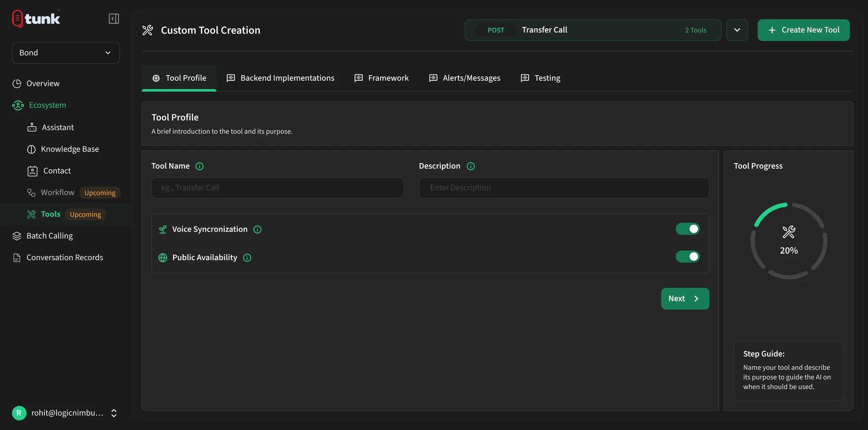Click the Tool Name info icon
Viewport: 868px width, 430px height.
click(x=199, y=166)
